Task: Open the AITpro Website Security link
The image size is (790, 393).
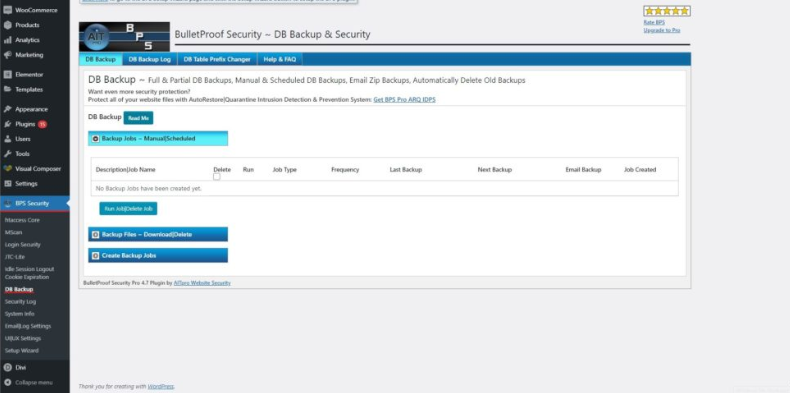Action: click(202, 283)
